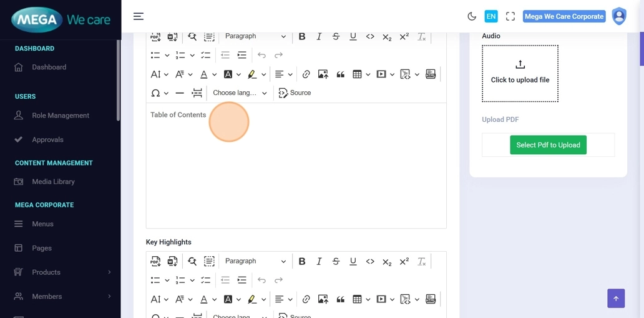
Task: Open the Choose language dropdown in Table of Contents editor
Action: click(x=240, y=93)
